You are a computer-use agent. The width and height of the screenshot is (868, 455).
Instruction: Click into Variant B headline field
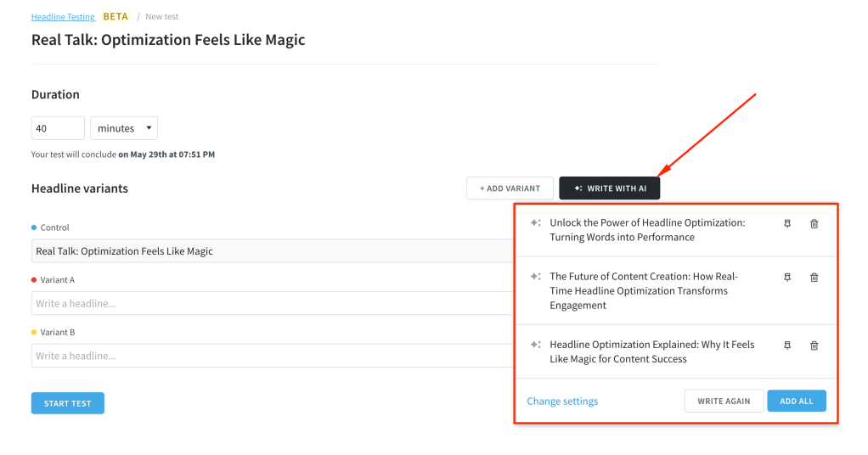[x=273, y=356]
